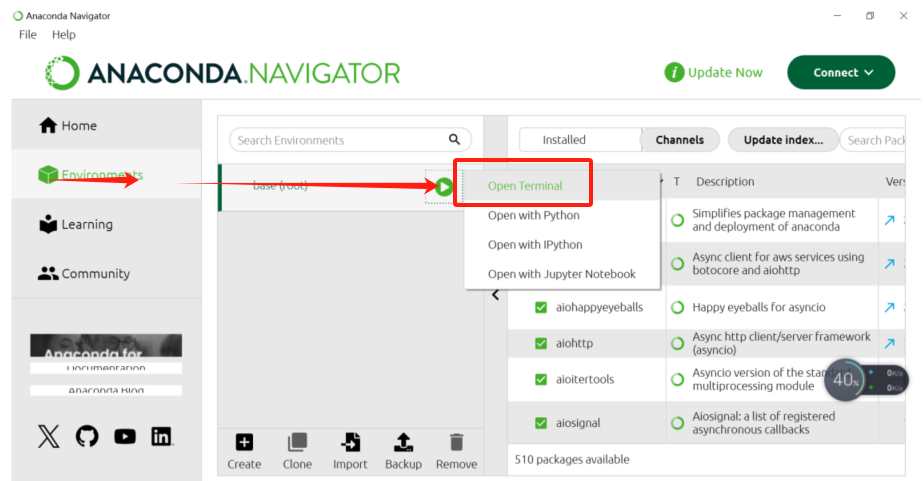
Task: Toggle the aiosignal package checkbox
Action: pos(541,423)
